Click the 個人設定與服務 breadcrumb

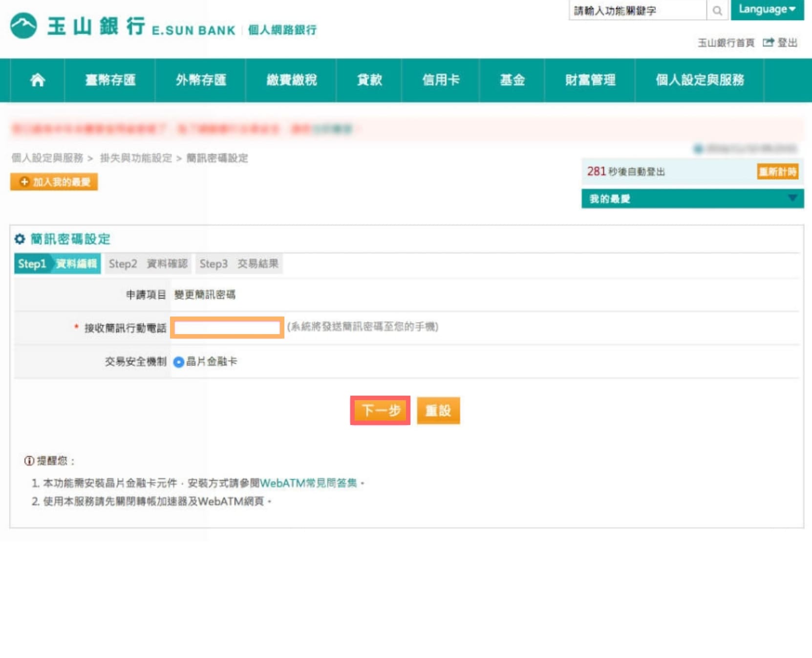pyautogui.click(x=47, y=158)
